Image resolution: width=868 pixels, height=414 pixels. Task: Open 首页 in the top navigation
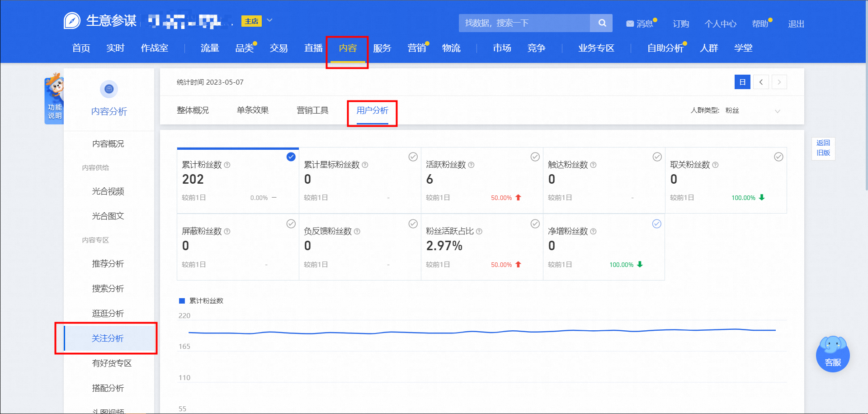(81, 48)
